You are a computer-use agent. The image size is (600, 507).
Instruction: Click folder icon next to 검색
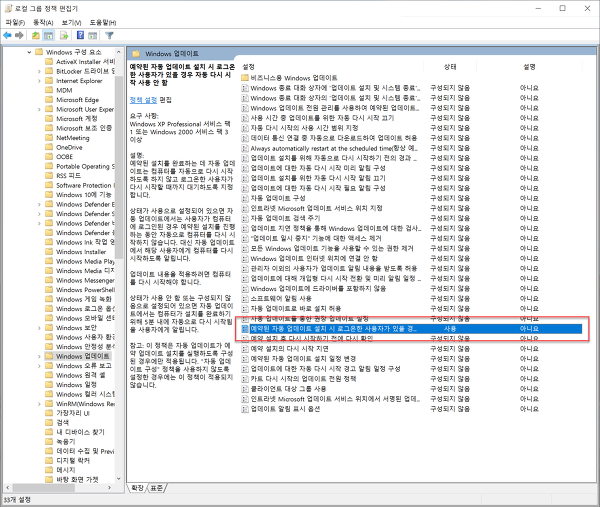(x=49, y=422)
